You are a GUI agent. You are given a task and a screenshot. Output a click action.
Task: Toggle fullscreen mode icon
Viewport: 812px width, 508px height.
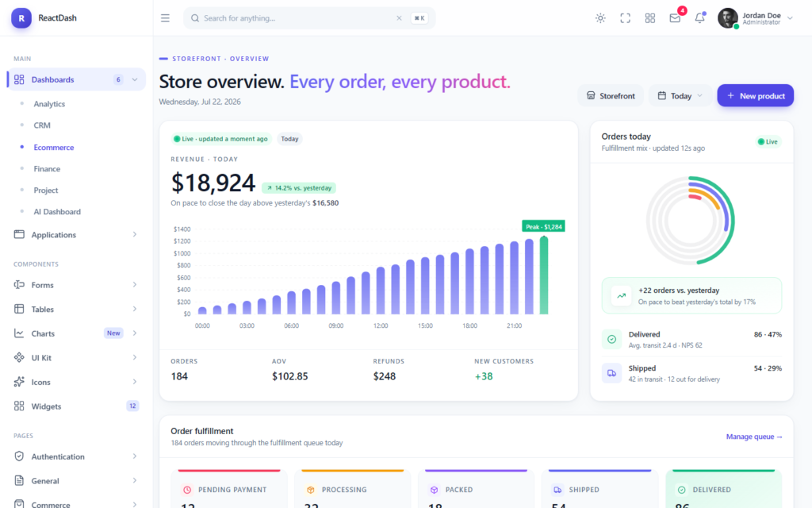coord(625,18)
